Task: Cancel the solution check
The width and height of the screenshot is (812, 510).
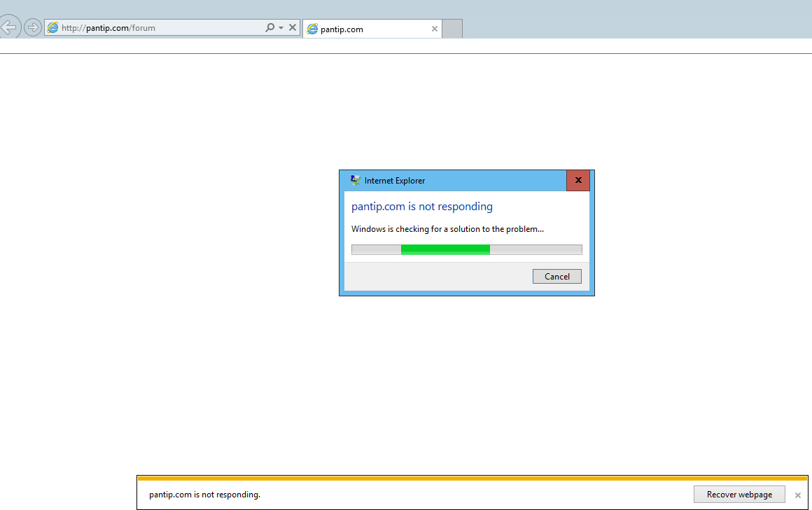Action: click(x=556, y=276)
